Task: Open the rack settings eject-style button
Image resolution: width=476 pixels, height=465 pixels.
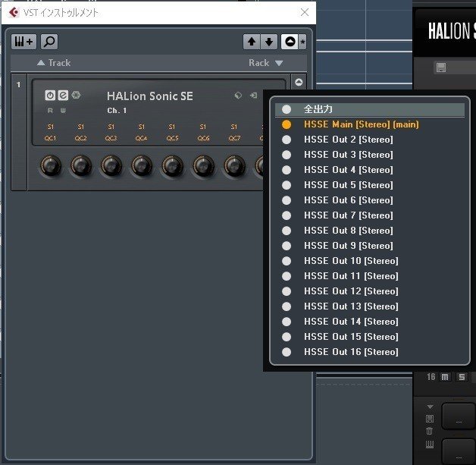Action: click(290, 42)
